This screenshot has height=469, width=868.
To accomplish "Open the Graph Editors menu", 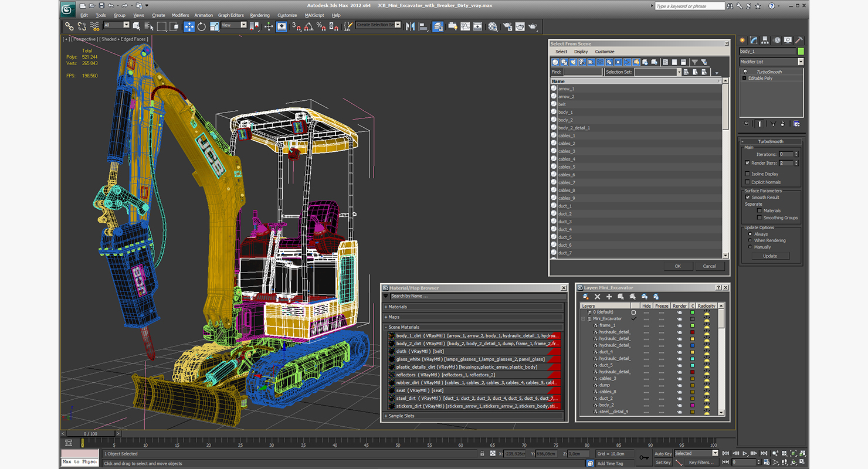I will click(x=231, y=15).
